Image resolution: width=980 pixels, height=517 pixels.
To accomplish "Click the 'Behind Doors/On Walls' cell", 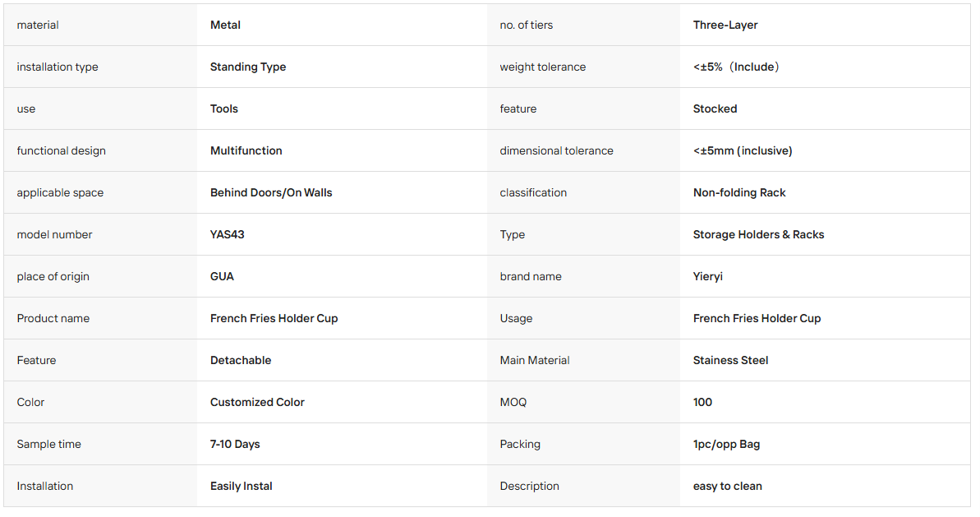I will pyautogui.click(x=270, y=192).
